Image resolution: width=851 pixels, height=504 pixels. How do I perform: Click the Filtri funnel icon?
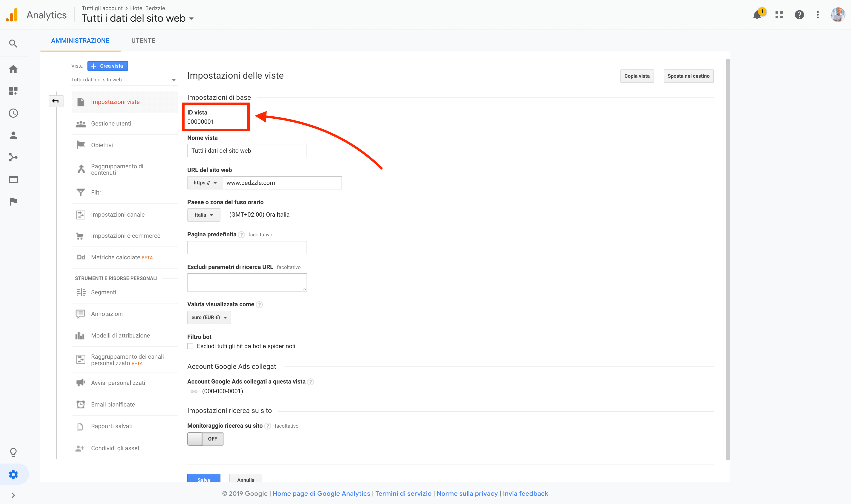coord(81,193)
